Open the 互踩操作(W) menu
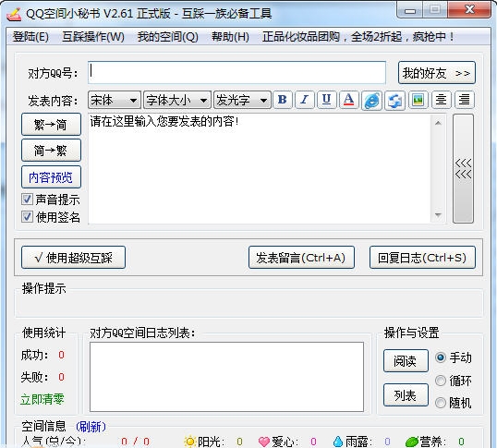This screenshot has height=448, width=497. click(x=93, y=37)
